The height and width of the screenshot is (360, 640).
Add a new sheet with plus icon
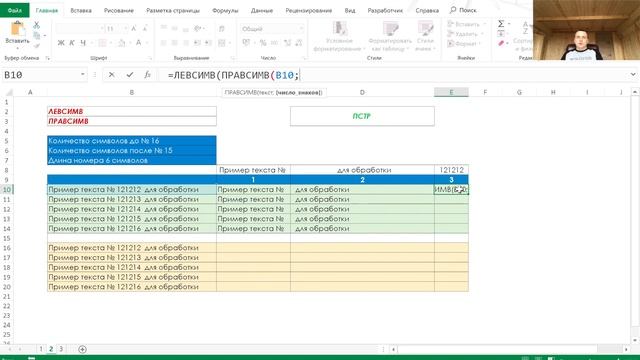click(82, 349)
